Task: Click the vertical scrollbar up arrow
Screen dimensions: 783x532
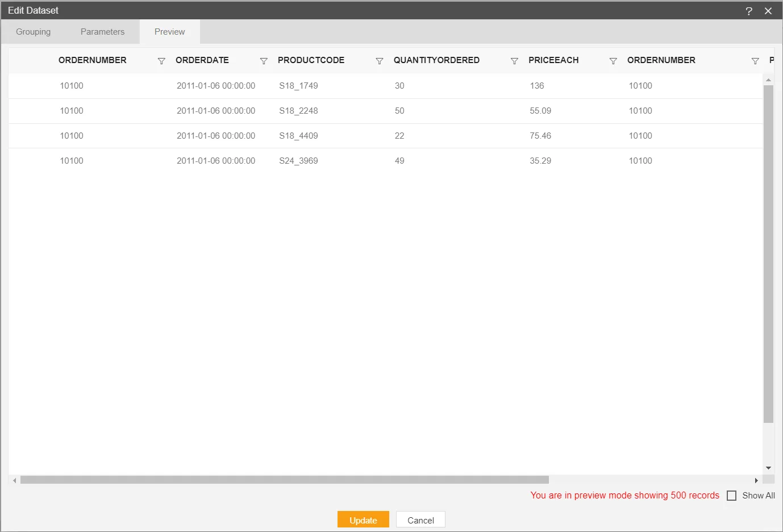Action: pyautogui.click(x=768, y=80)
